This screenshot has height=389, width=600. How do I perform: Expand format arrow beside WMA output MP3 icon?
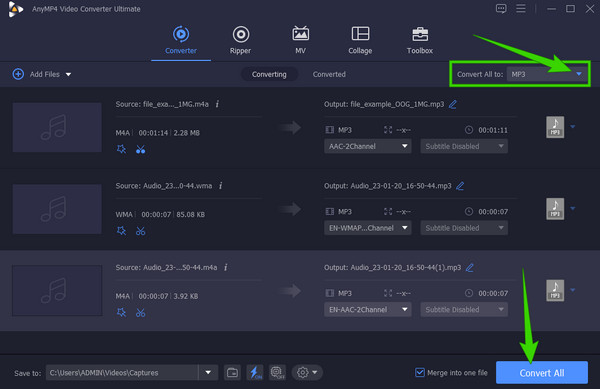click(573, 208)
